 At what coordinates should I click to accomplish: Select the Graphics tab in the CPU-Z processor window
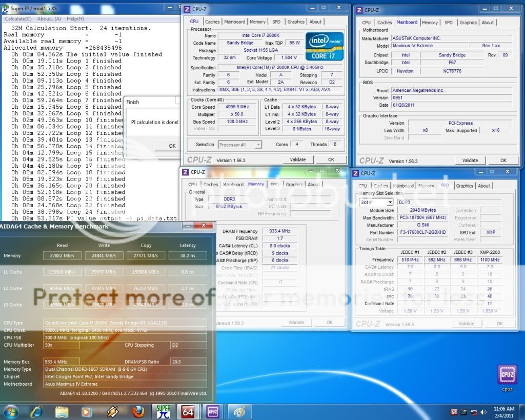pyautogui.click(x=296, y=22)
